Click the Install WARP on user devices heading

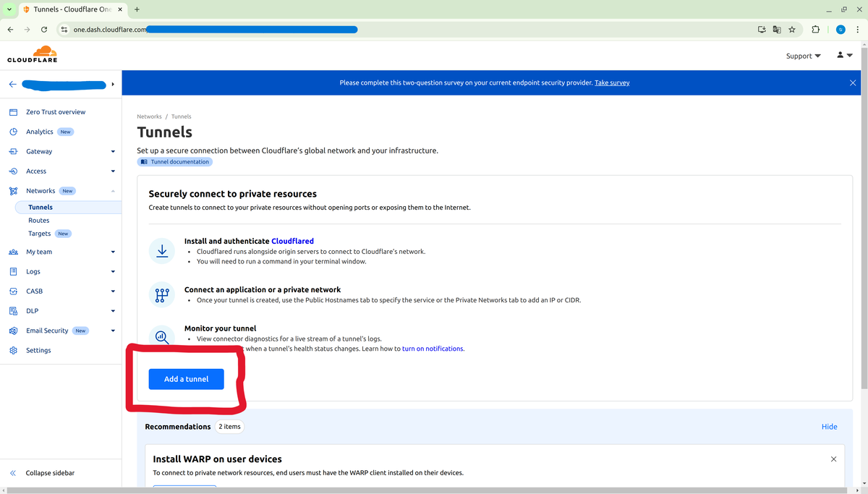pyautogui.click(x=218, y=459)
